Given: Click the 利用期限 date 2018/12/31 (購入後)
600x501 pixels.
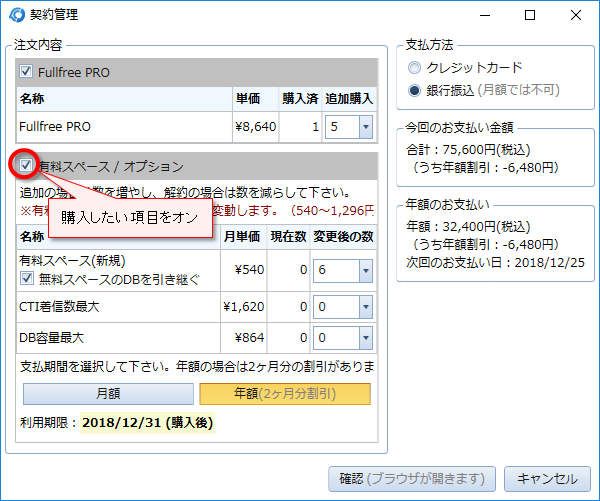Looking at the screenshot, I should 147,423.
